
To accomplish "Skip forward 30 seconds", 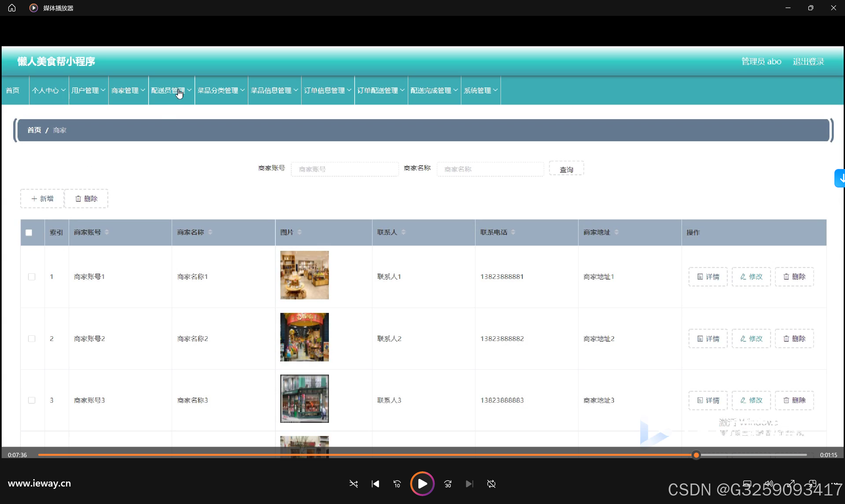I will tap(448, 484).
